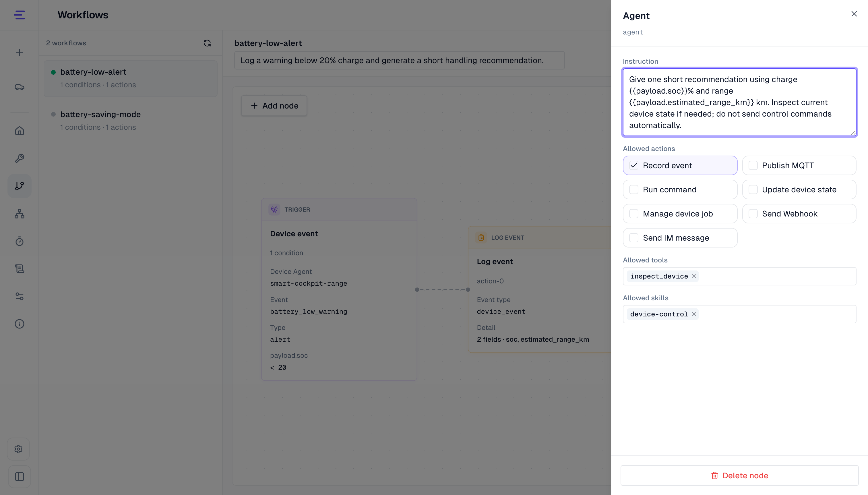Select the battery-saving-mode workflow

click(x=131, y=121)
